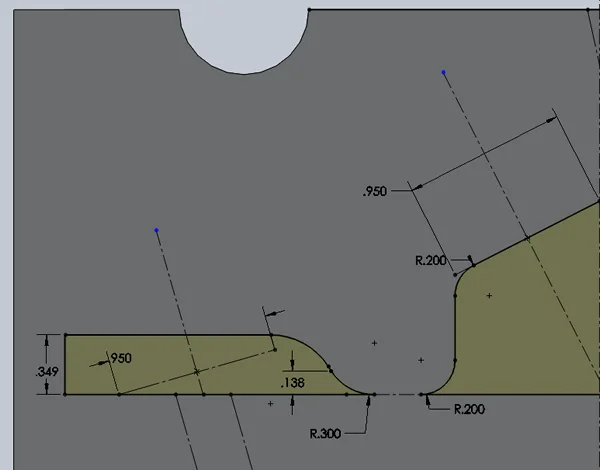This screenshot has width=600, height=470.
Task: Select the vertical left edge of the slot
Action: point(65,365)
